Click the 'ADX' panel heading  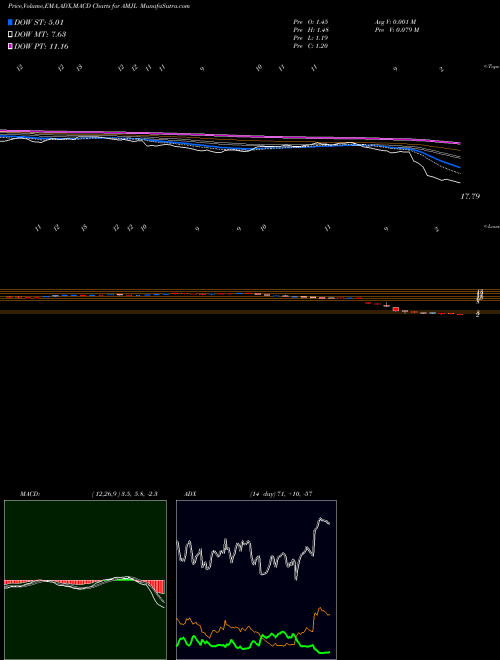coord(190,494)
